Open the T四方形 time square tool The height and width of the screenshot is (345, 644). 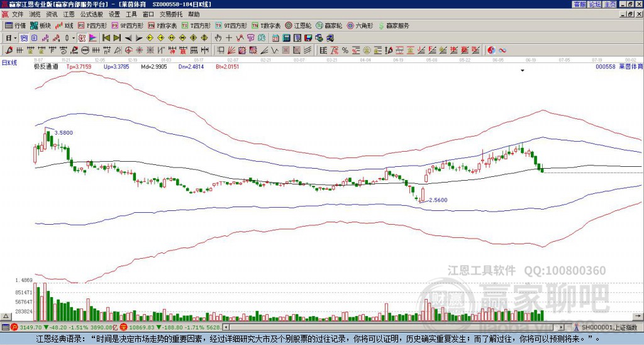pyautogui.click(x=196, y=25)
